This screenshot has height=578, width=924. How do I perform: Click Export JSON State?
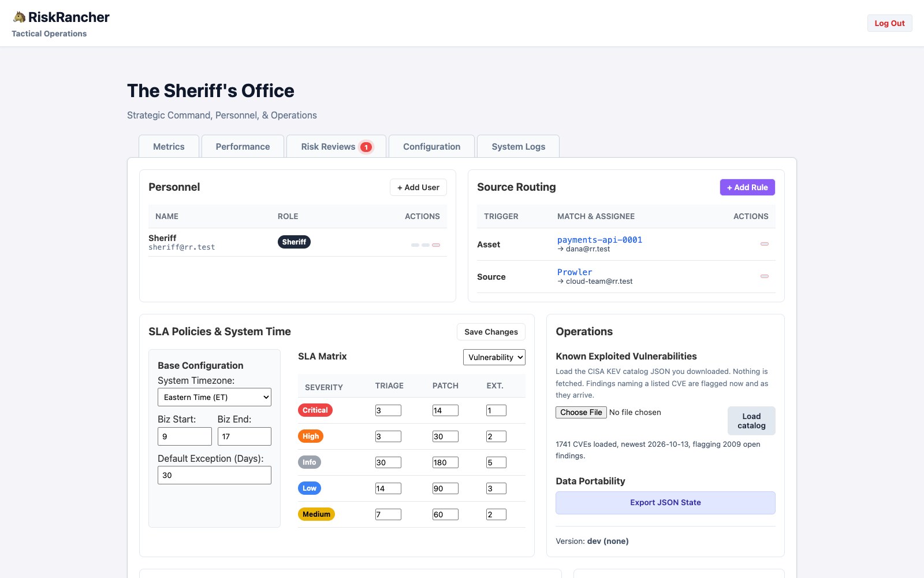click(665, 503)
